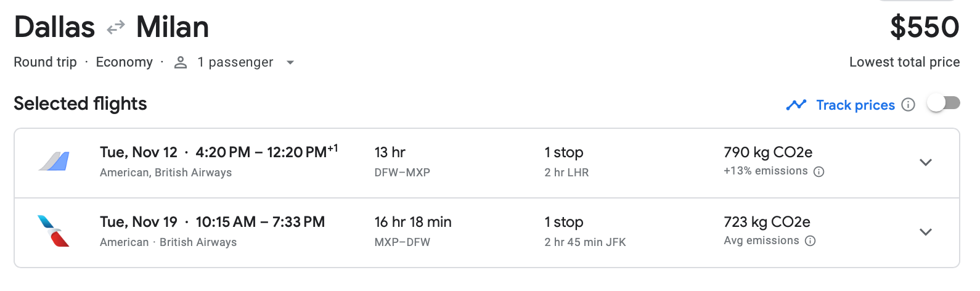Enable the Track prices toggle switch

coord(944,103)
